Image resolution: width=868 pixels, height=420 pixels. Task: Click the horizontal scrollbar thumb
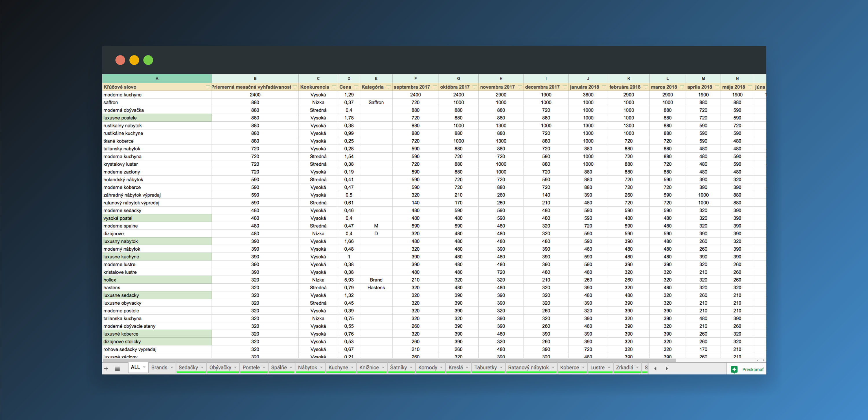click(389, 360)
